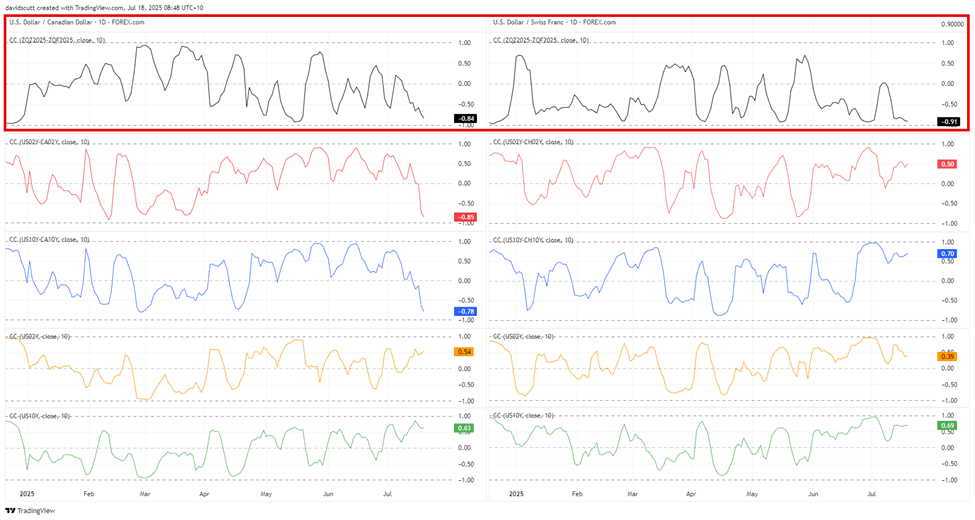
Task: Click the black -0.84 value tag
Action: point(466,119)
